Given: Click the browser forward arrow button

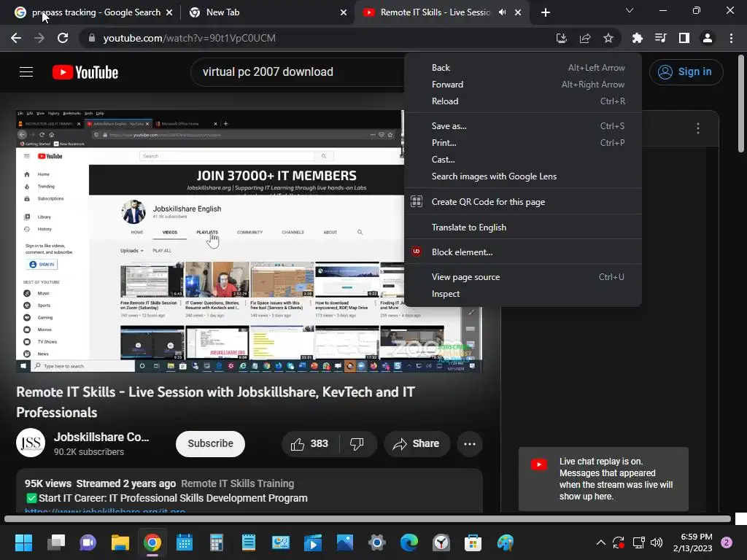Looking at the screenshot, I should [39, 38].
